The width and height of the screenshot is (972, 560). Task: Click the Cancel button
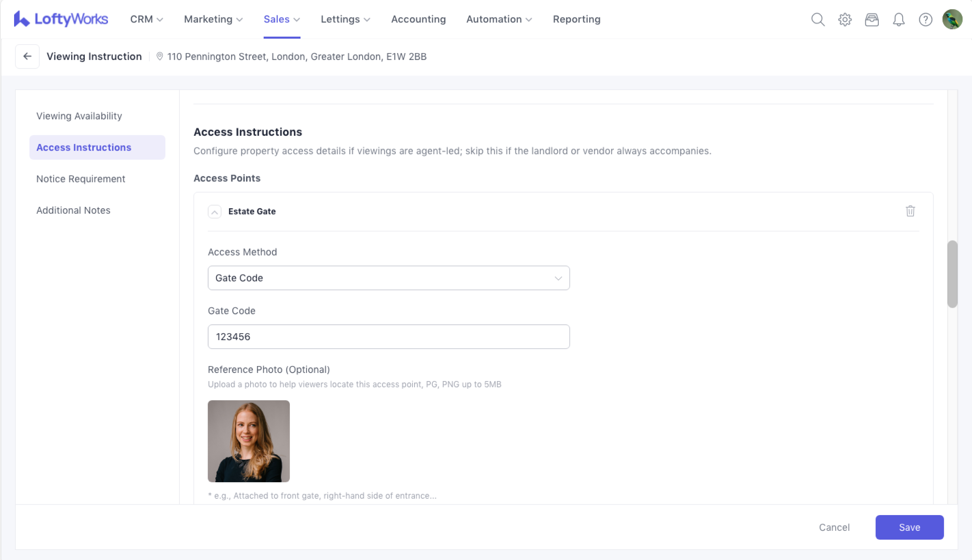point(834,527)
